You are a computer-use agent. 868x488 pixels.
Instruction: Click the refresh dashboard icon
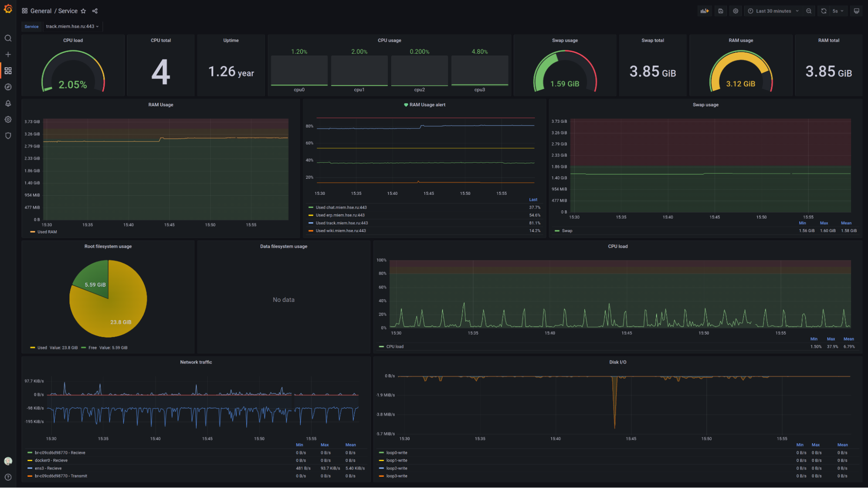[x=823, y=11]
